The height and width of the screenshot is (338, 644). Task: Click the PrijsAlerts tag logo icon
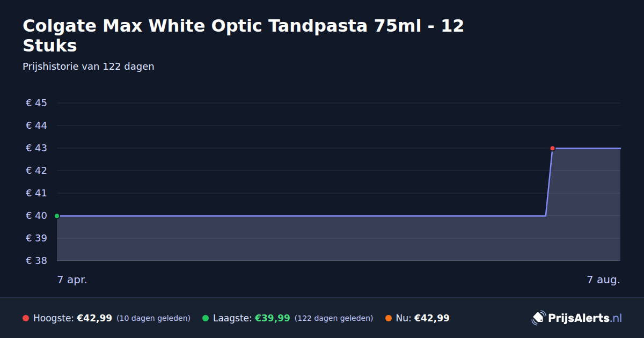tap(538, 318)
